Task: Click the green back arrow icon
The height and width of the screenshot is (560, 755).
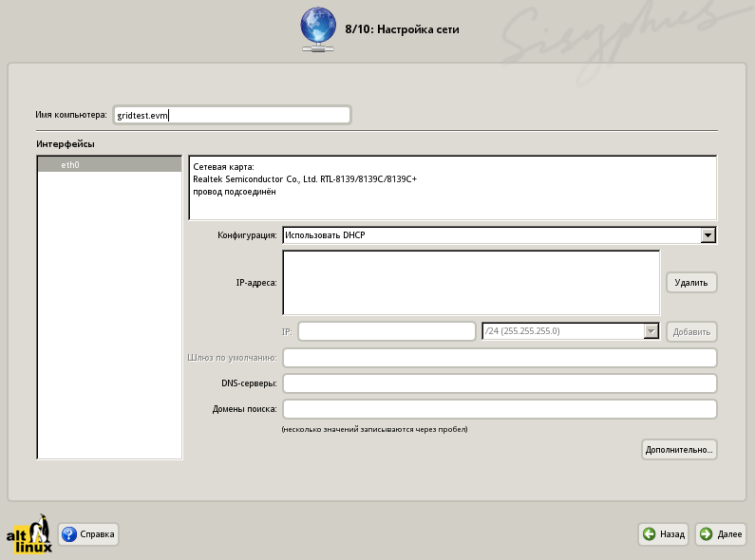Action: click(x=649, y=534)
